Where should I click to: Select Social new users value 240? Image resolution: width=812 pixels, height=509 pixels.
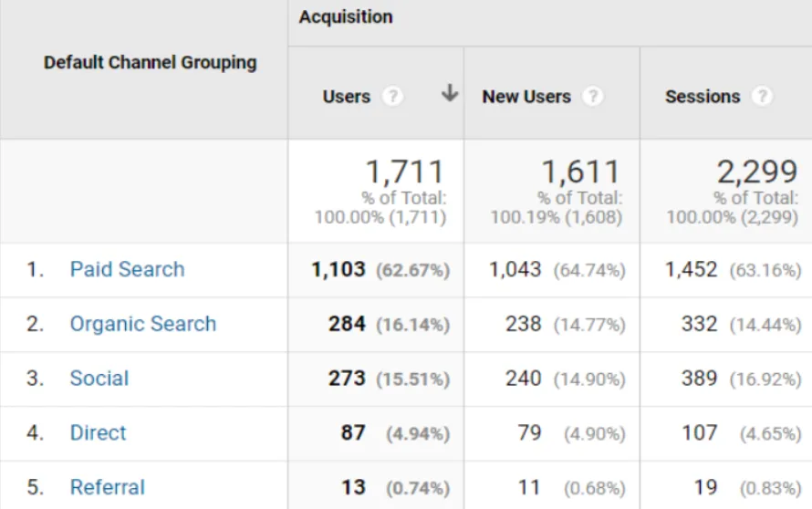(524, 378)
